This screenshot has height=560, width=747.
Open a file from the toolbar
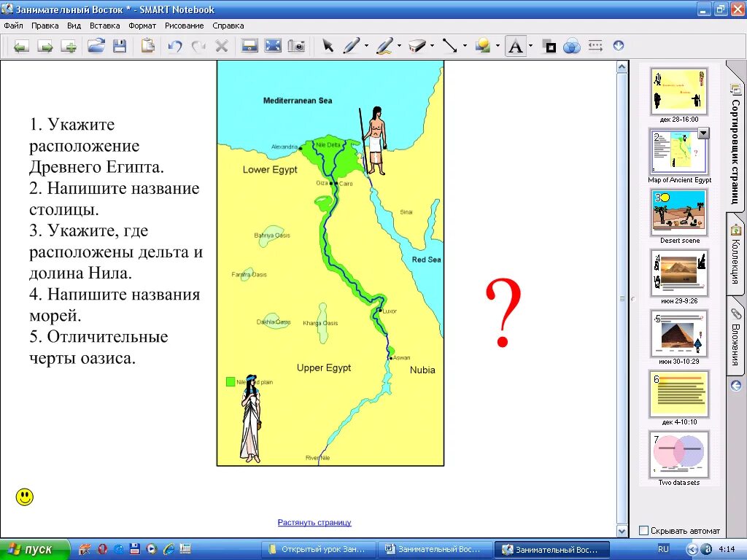pyautogui.click(x=96, y=46)
